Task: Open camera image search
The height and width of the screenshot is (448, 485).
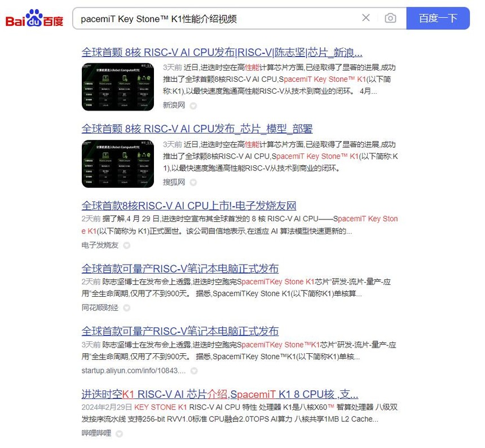Action: (x=390, y=18)
